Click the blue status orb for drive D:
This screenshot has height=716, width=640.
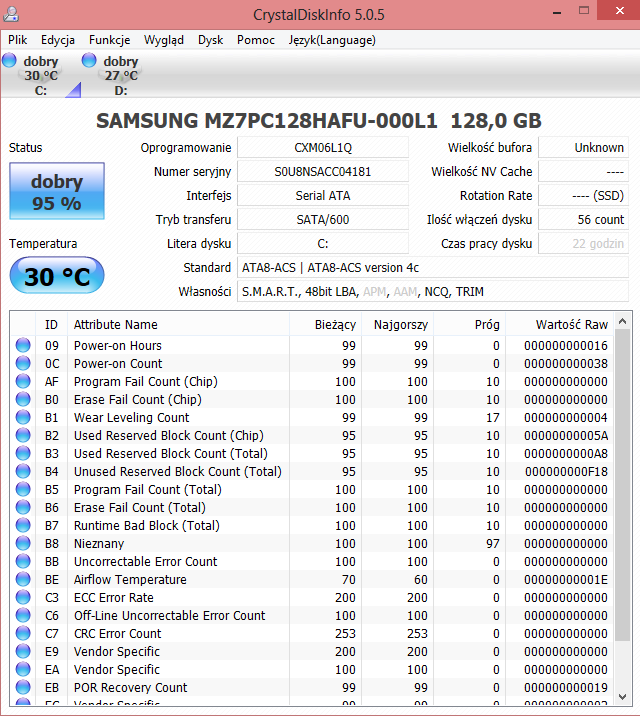tap(89, 60)
